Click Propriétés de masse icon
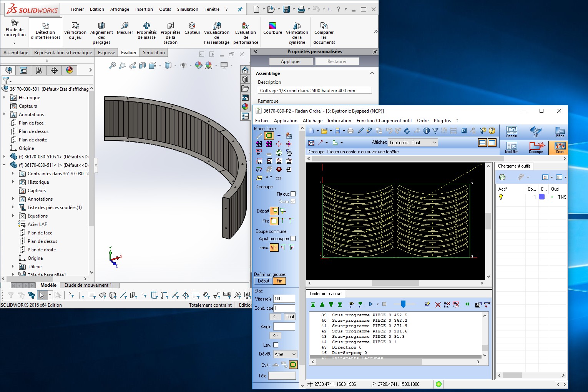588x392 pixels. click(x=147, y=26)
